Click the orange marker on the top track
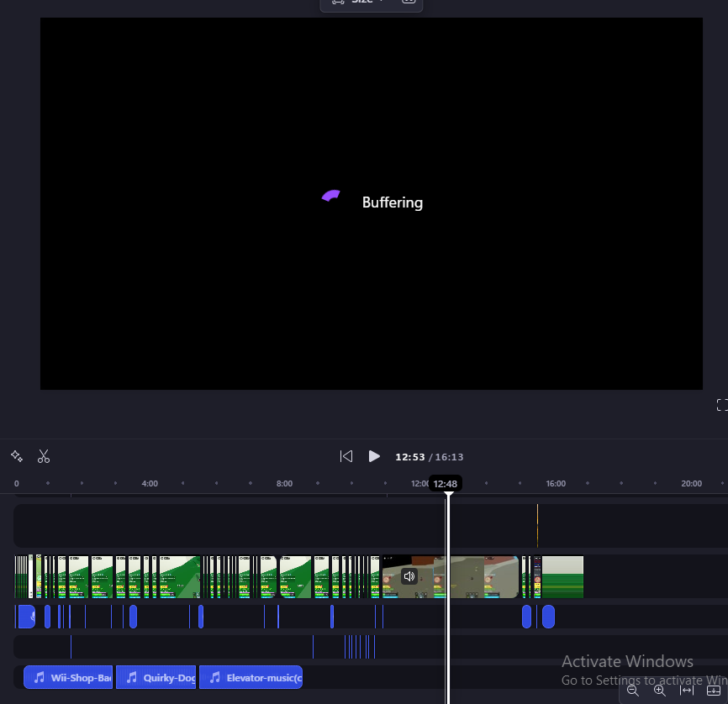728x704 pixels. (x=538, y=526)
